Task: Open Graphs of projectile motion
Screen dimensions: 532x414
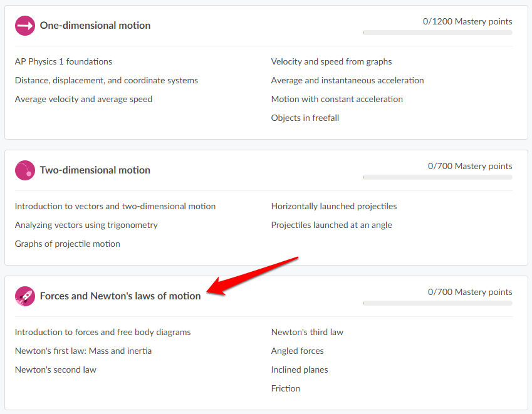Action: [68, 244]
